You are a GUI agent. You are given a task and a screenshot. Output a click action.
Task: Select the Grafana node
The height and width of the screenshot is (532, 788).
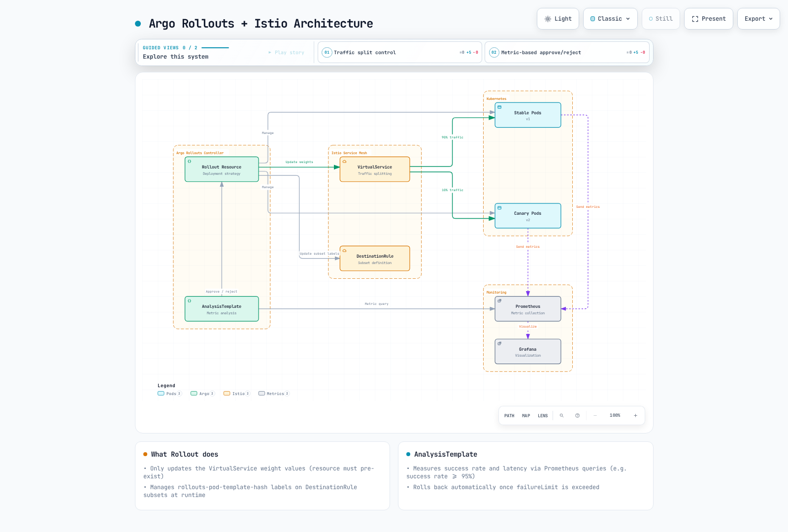pos(528,351)
